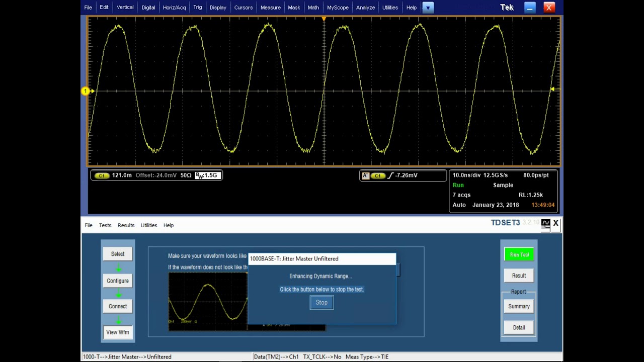This screenshot has width=644, height=362.
Task: Click the Connect step button
Action: click(118, 306)
